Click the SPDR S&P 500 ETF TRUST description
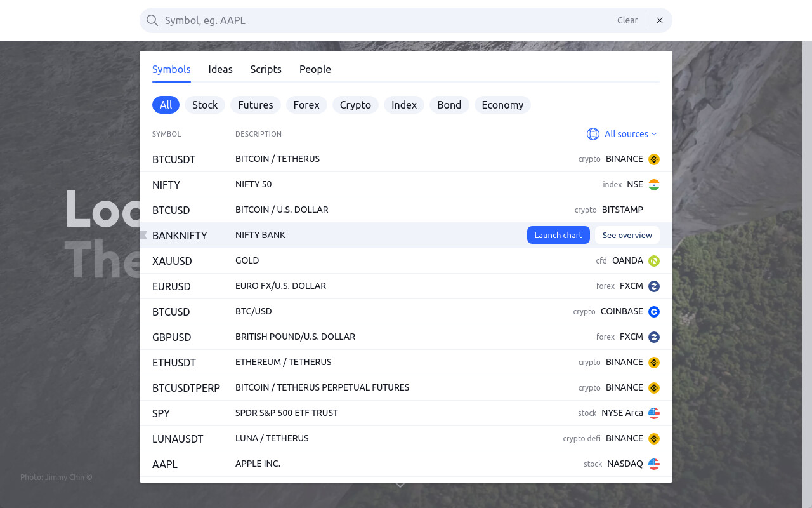Image resolution: width=812 pixels, height=508 pixels. (x=287, y=413)
